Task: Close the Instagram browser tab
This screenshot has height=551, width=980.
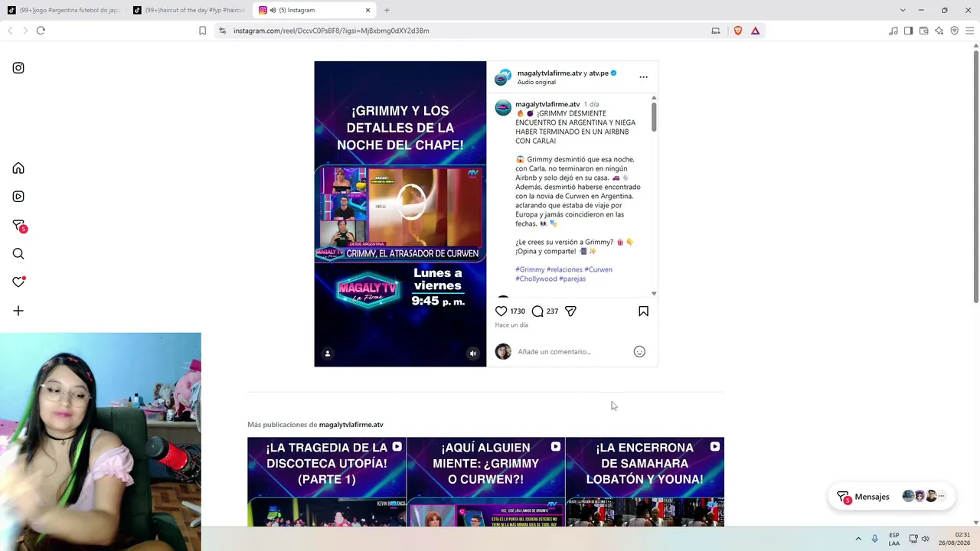Action: (x=367, y=10)
